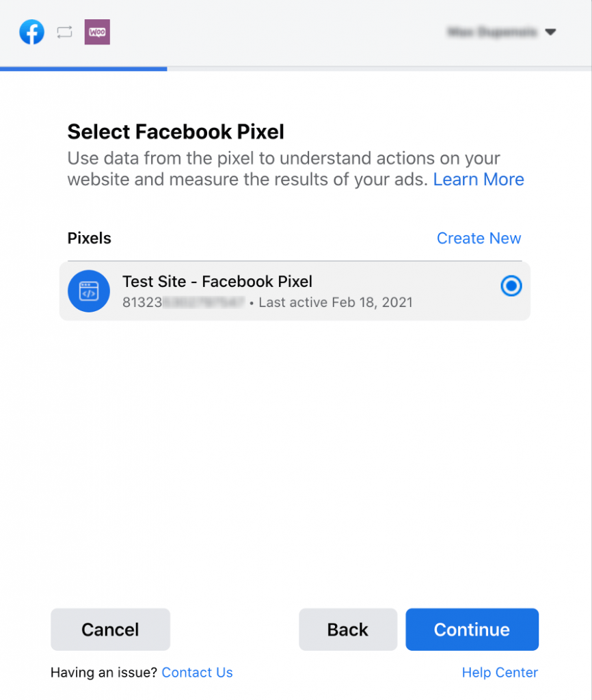The width and height of the screenshot is (592, 700).
Task: Click the WooCommerce logo icon
Action: [97, 32]
